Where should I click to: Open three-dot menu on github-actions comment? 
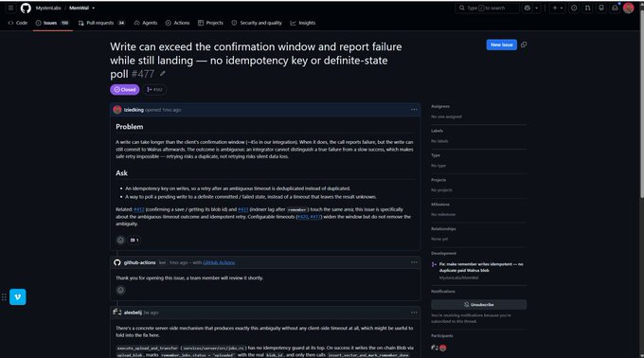tap(414, 262)
